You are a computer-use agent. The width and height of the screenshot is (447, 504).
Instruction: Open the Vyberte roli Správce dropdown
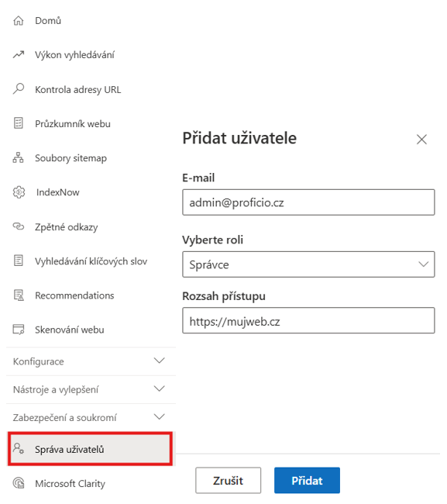click(x=308, y=264)
